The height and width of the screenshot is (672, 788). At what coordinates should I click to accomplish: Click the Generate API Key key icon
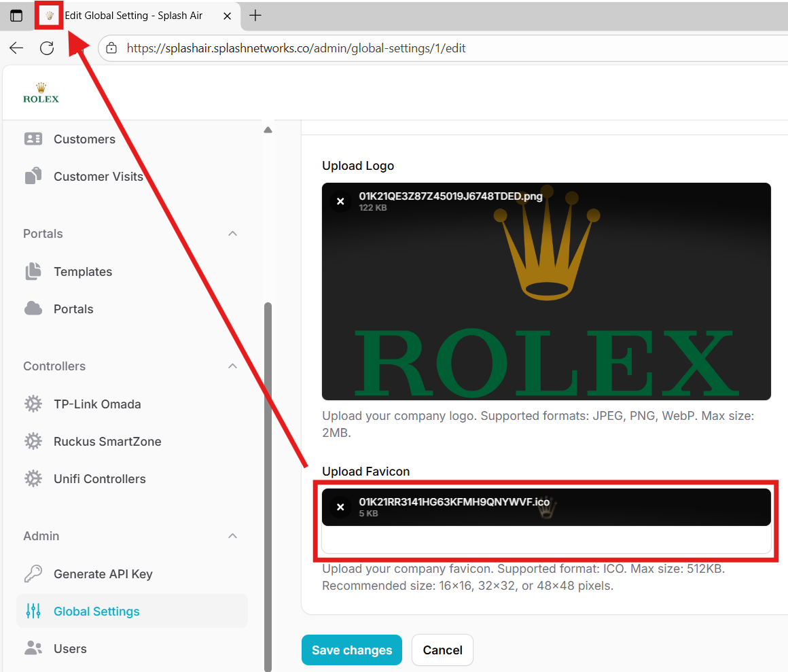[33, 574]
